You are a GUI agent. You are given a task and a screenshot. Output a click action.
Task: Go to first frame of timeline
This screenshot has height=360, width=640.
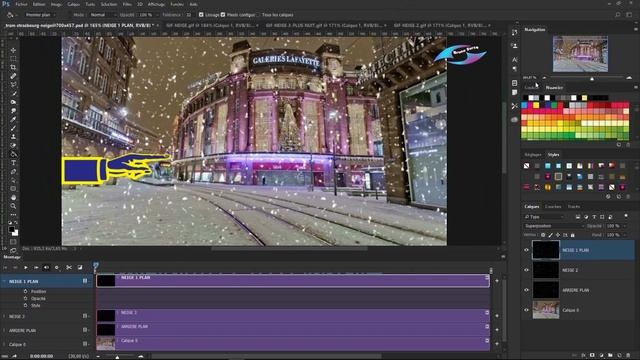5,268
